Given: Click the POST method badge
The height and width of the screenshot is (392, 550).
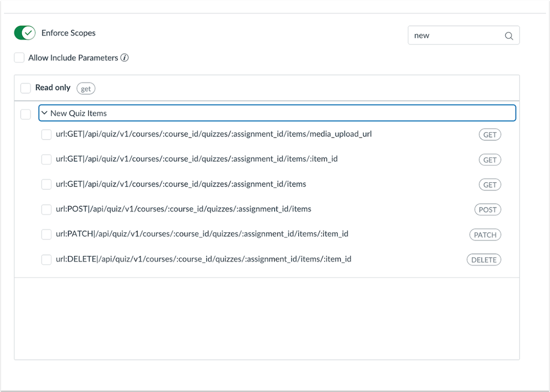Looking at the screenshot, I should click(488, 209).
